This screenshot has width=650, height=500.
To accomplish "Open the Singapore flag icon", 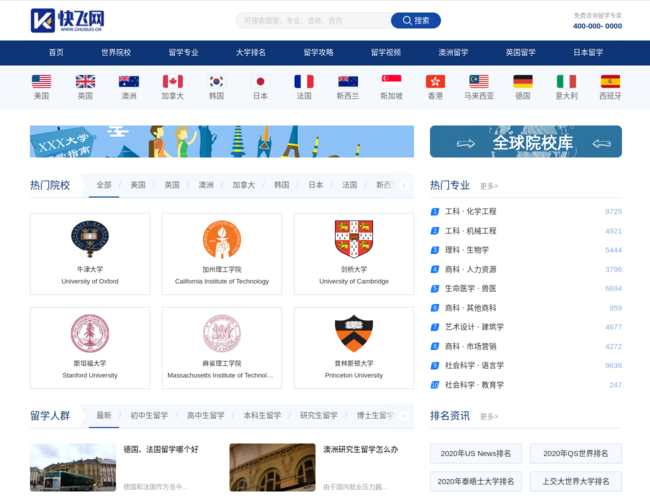I will click(x=391, y=82).
